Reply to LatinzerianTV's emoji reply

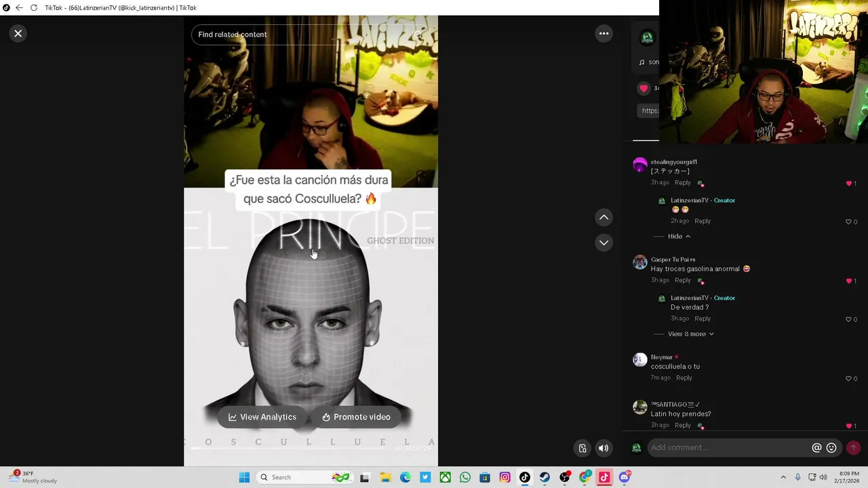click(703, 221)
